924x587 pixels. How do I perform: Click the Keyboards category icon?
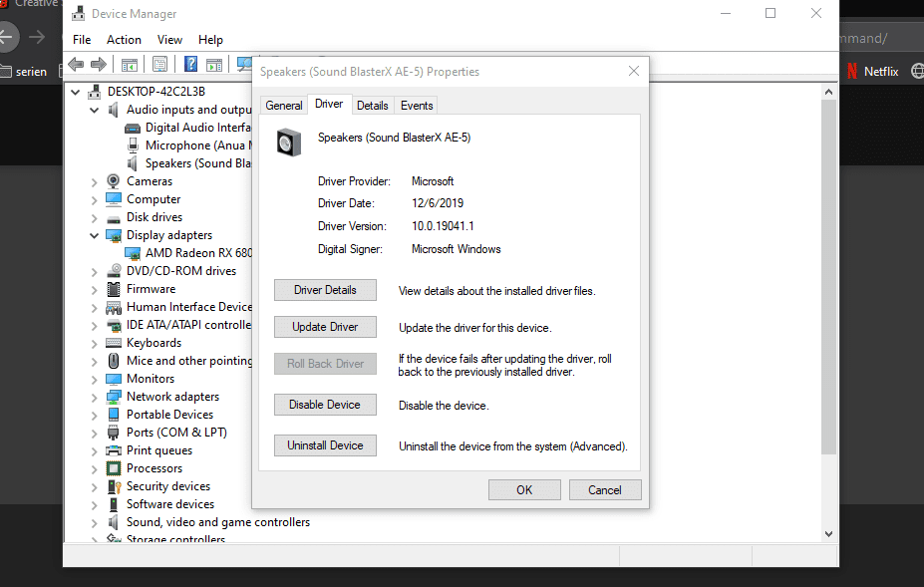pos(114,343)
